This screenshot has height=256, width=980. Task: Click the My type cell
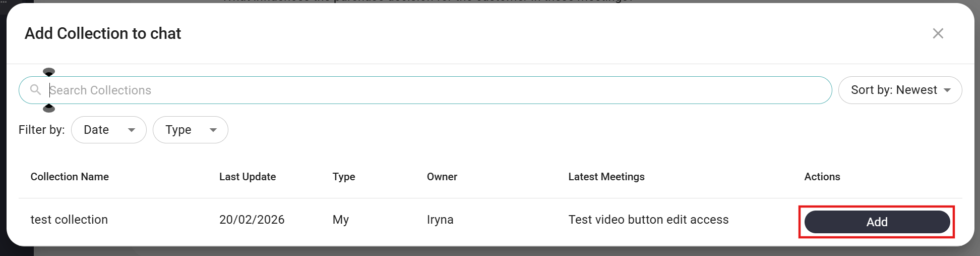[341, 220]
